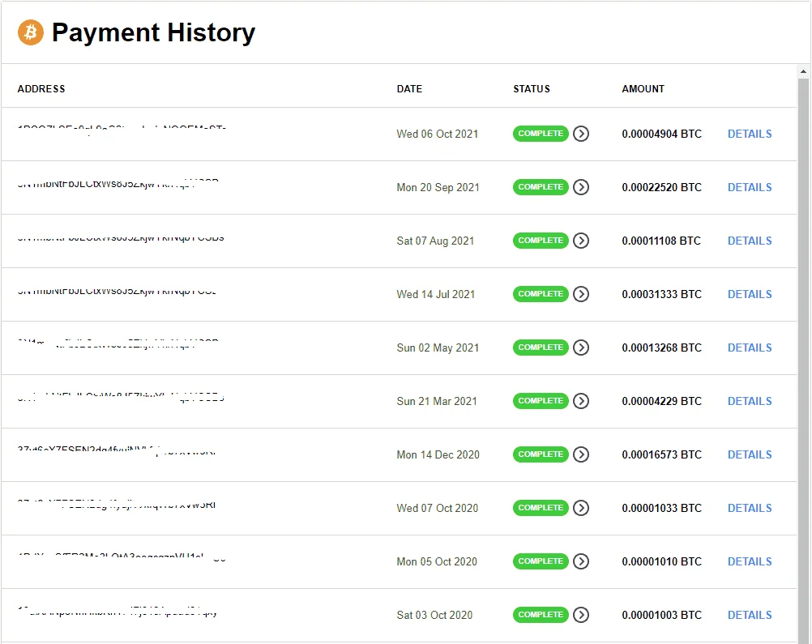Click the amount 0.00001003 BTC
This screenshot has height=644, width=812.
[662, 615]
